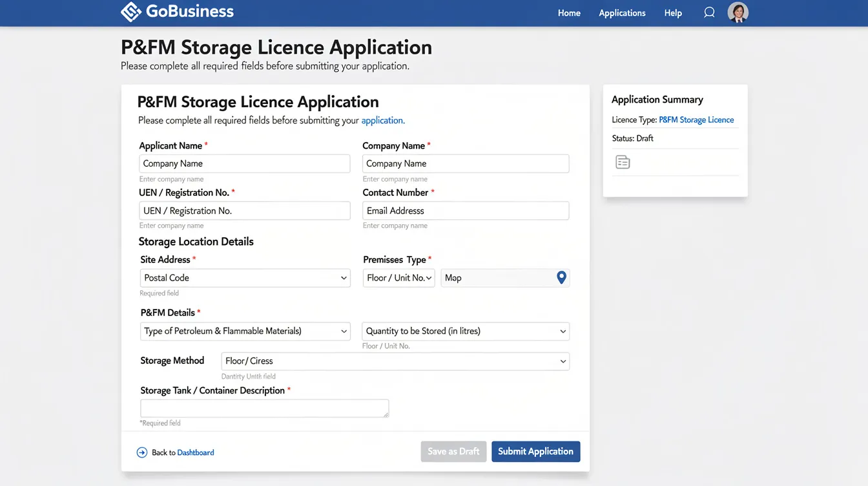Open the P&FM Storage Licence link

click(x=696, y=120)
